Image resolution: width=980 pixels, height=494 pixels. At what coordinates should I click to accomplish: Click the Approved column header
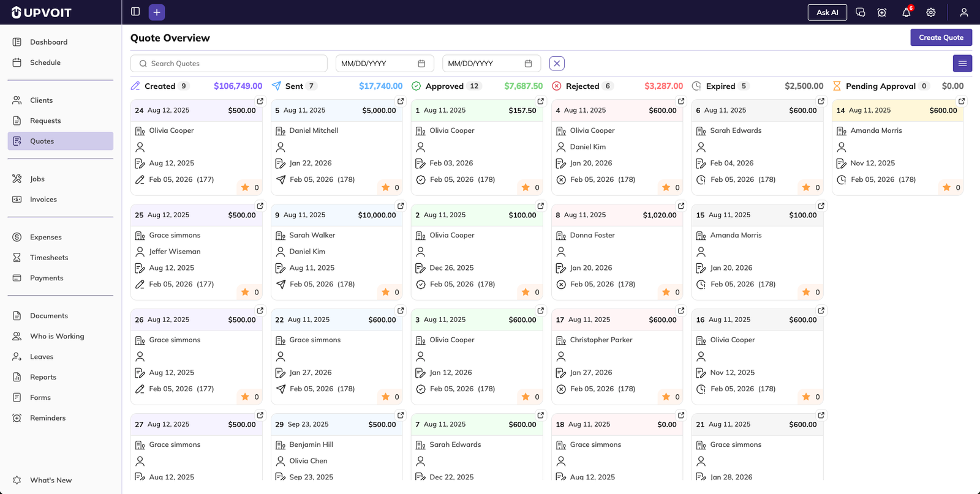(446, 86)
